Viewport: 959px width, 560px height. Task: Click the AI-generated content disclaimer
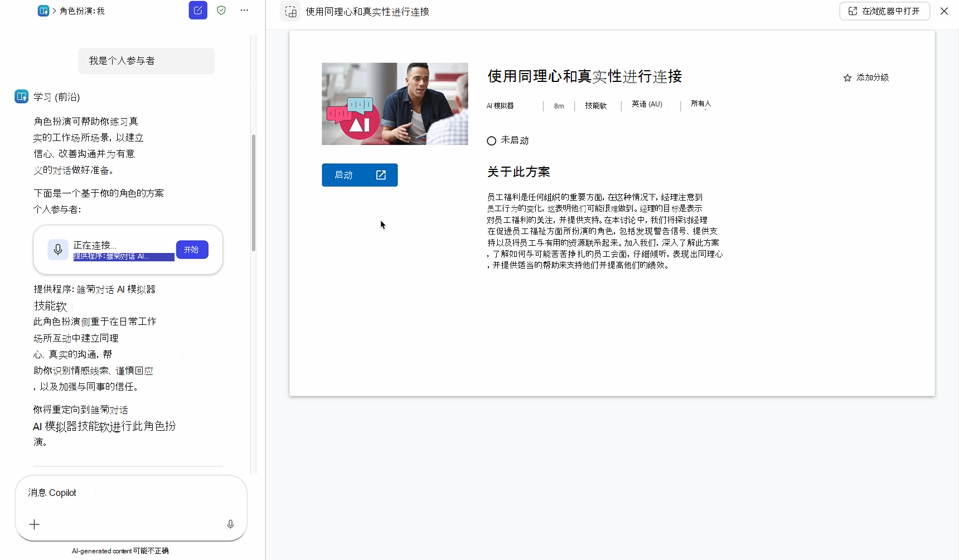pyautogui.click(x=120, y=551)
